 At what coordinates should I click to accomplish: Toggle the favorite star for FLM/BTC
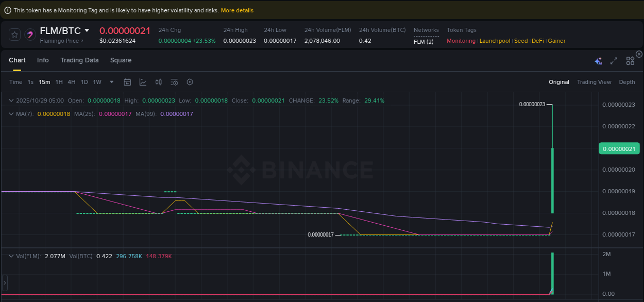coord(14,35)
